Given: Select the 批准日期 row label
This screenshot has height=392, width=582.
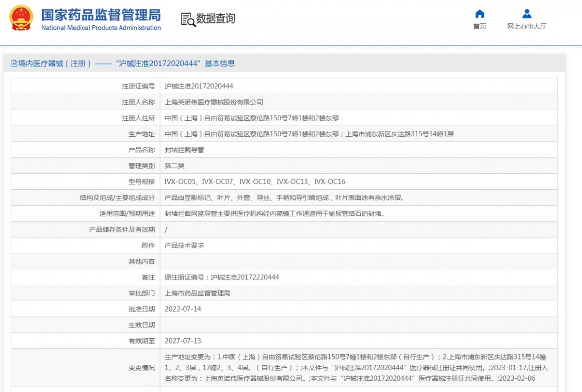Looking at the screenshot, I should (x=142, y=310).
